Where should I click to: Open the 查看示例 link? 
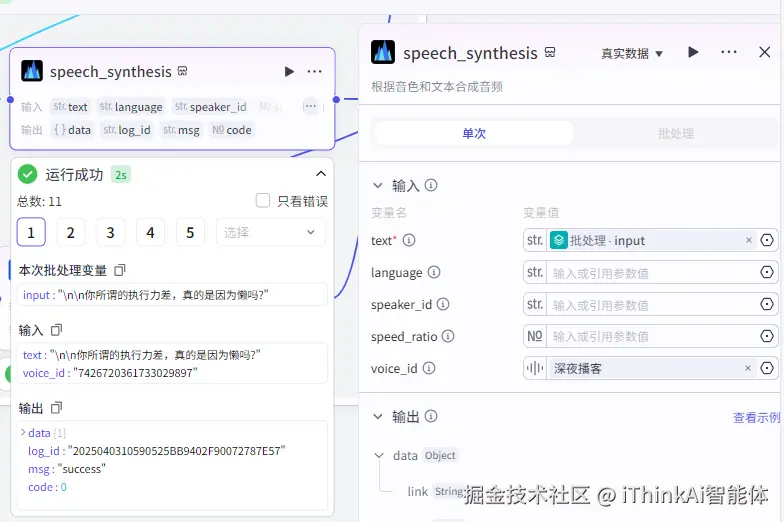tap(756, 418)
